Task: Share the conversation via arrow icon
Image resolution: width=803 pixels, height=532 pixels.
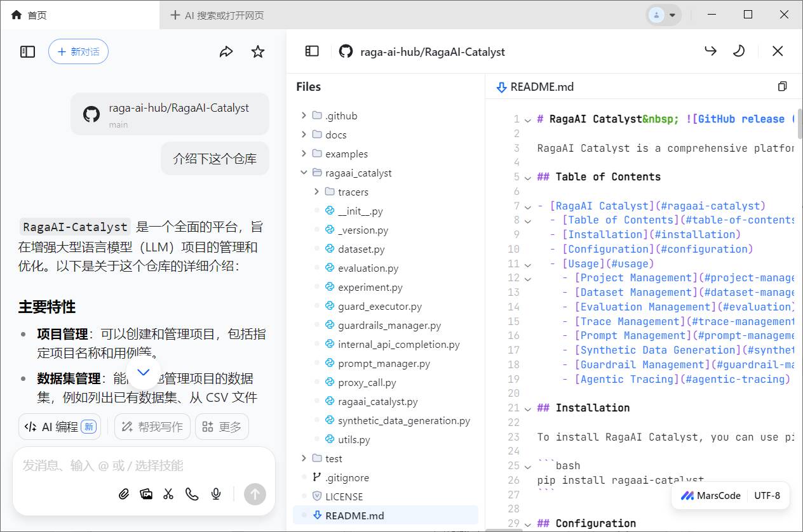Action: pyautogui.click(x=226, y=52)
